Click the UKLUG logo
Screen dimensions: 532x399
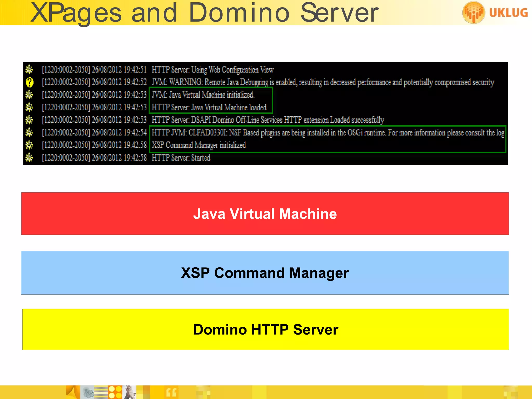pyautogui.click(x=495, y=12)
